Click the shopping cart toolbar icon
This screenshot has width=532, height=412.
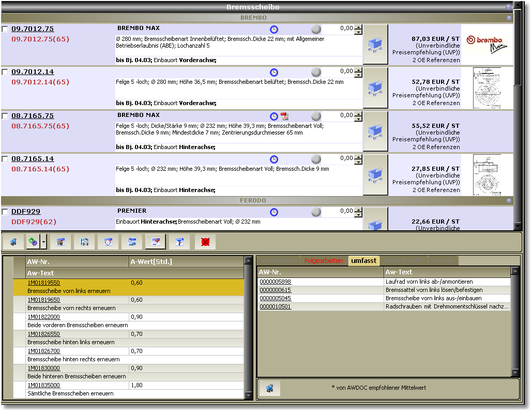pos(13,242)
